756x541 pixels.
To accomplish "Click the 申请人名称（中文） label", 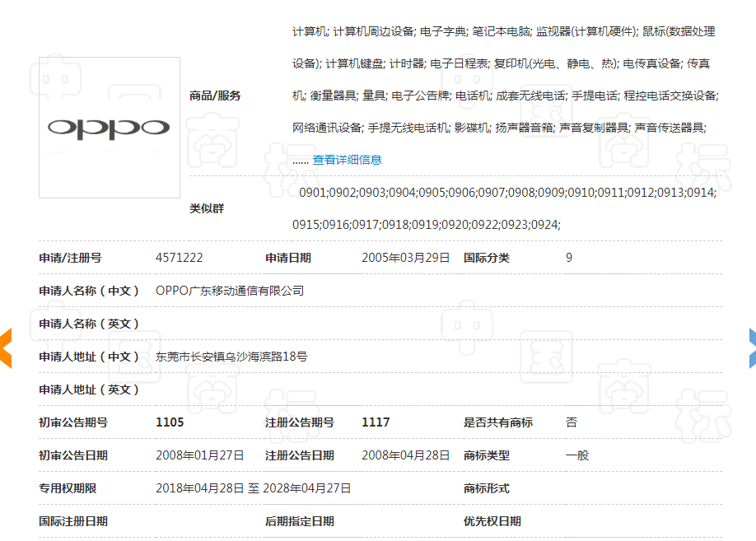I will tap(89, 291).
